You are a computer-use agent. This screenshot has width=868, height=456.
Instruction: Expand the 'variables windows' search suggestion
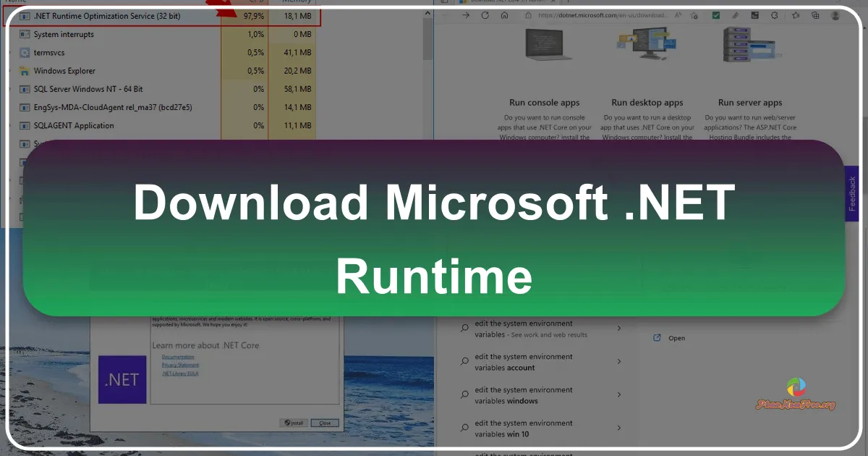click(x=620, y=394)
